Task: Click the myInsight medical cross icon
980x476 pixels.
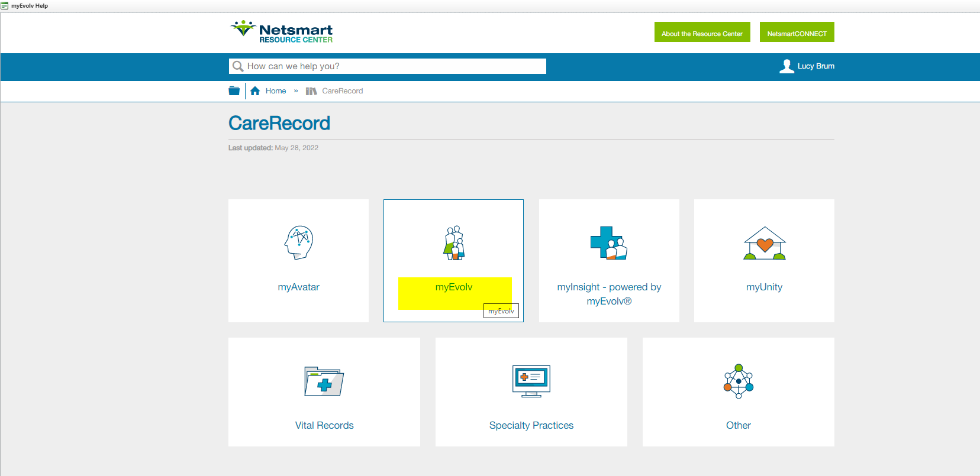Action: (609, 242)
